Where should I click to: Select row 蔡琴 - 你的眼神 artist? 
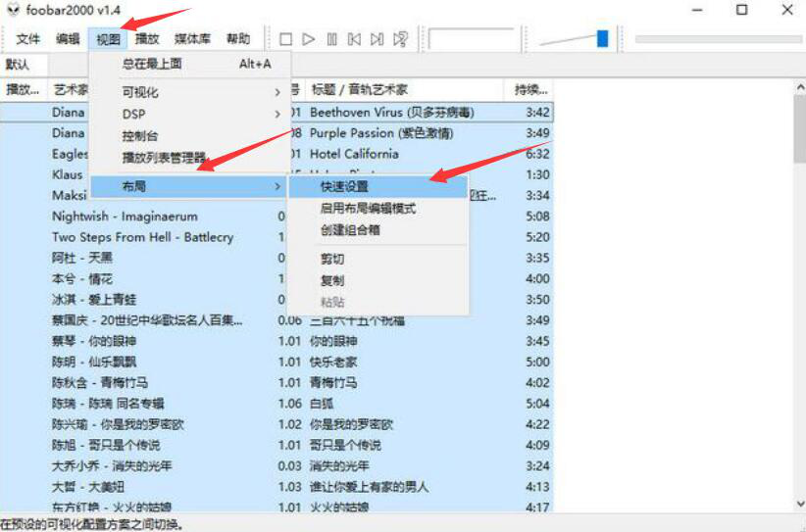tap(94, 342)
